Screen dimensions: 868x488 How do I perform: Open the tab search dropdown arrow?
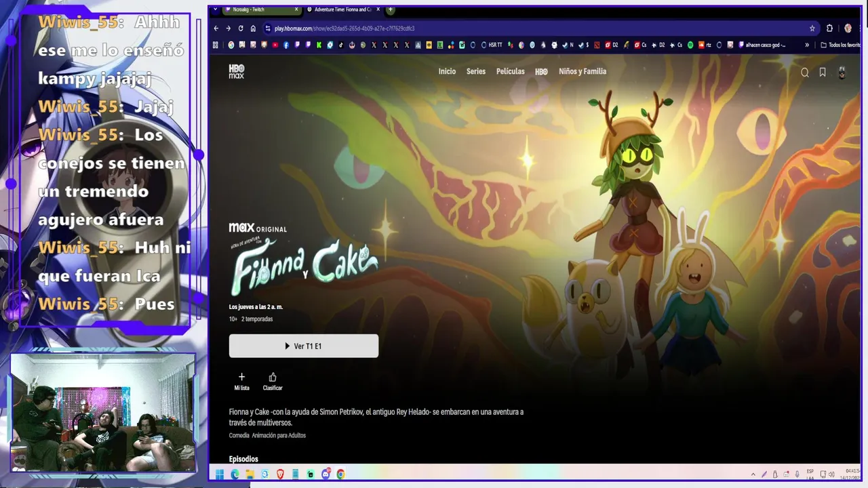[x=216, y=9]
